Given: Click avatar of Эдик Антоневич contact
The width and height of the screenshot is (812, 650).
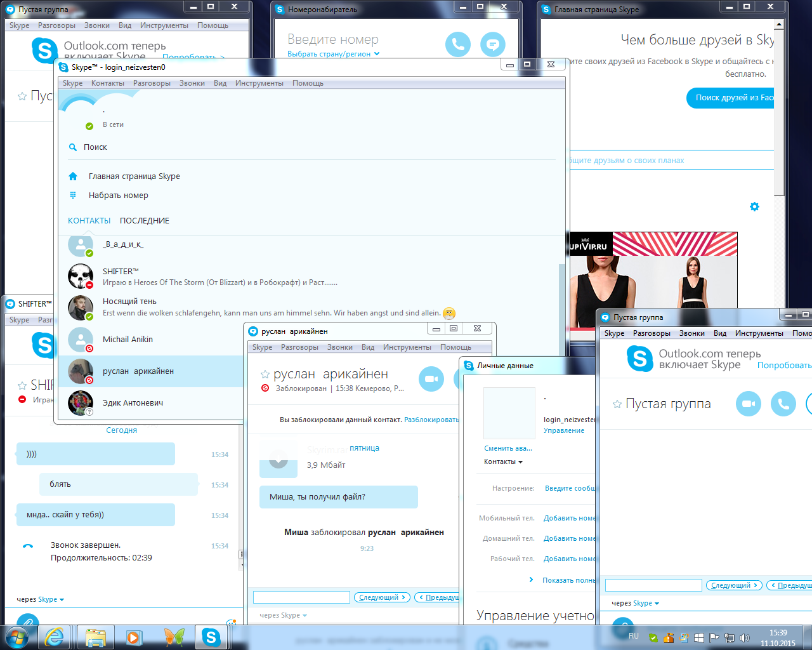Looking at the screenshot, I should click(81, 403).
